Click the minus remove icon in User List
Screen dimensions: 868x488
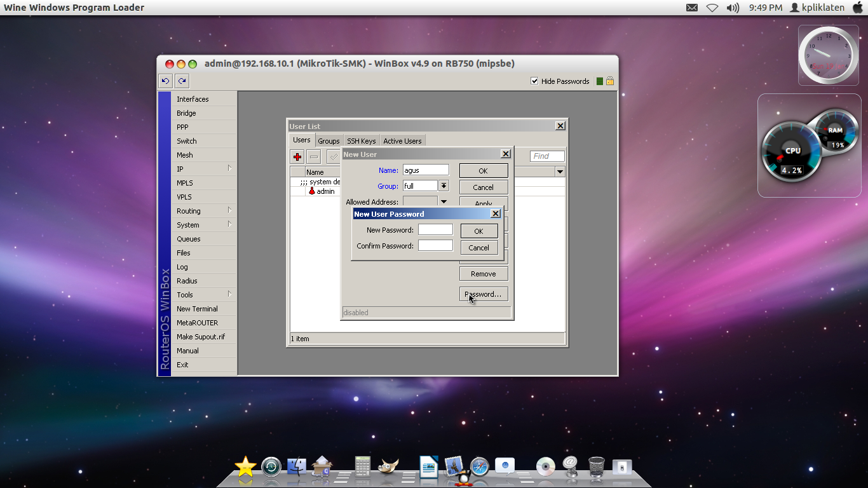[x=314, y=156]
